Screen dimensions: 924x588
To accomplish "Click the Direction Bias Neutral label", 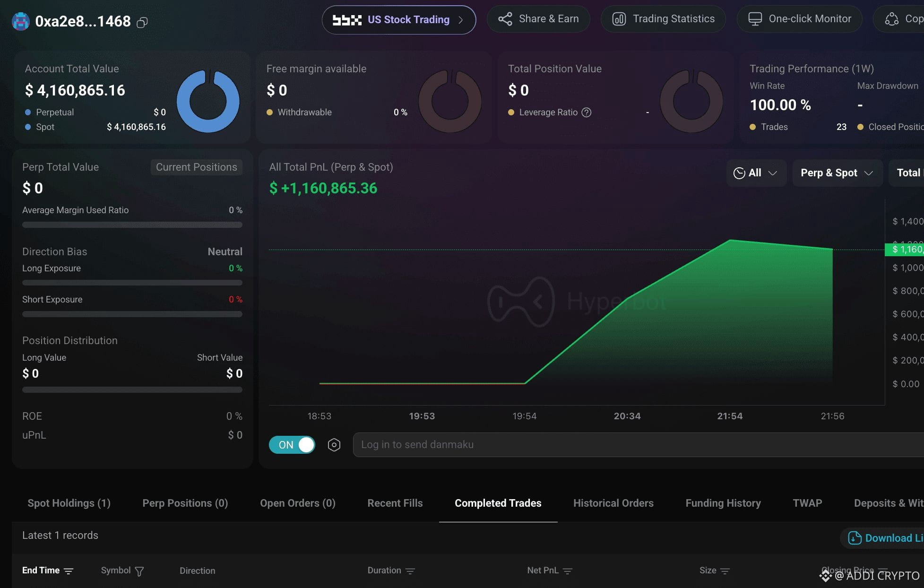I will (x=225, y=252).
